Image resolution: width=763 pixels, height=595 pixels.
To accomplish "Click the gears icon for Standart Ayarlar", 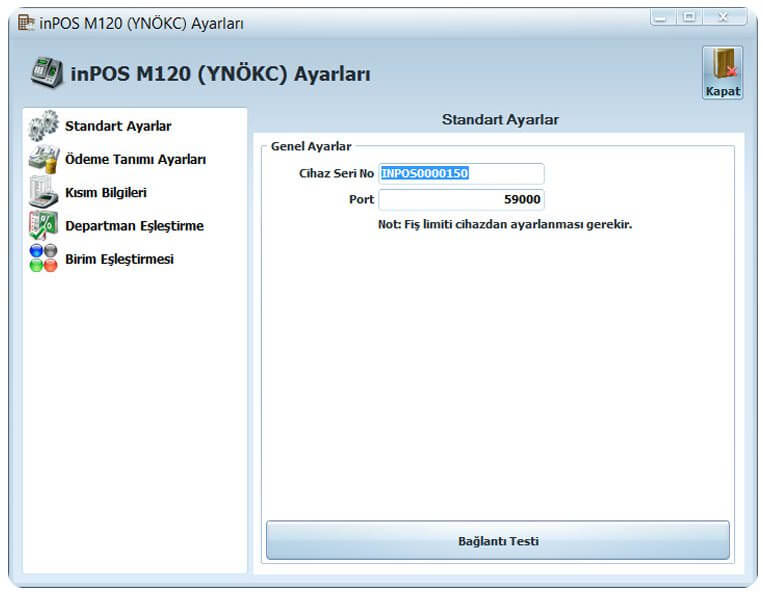I will pos(43,126).
